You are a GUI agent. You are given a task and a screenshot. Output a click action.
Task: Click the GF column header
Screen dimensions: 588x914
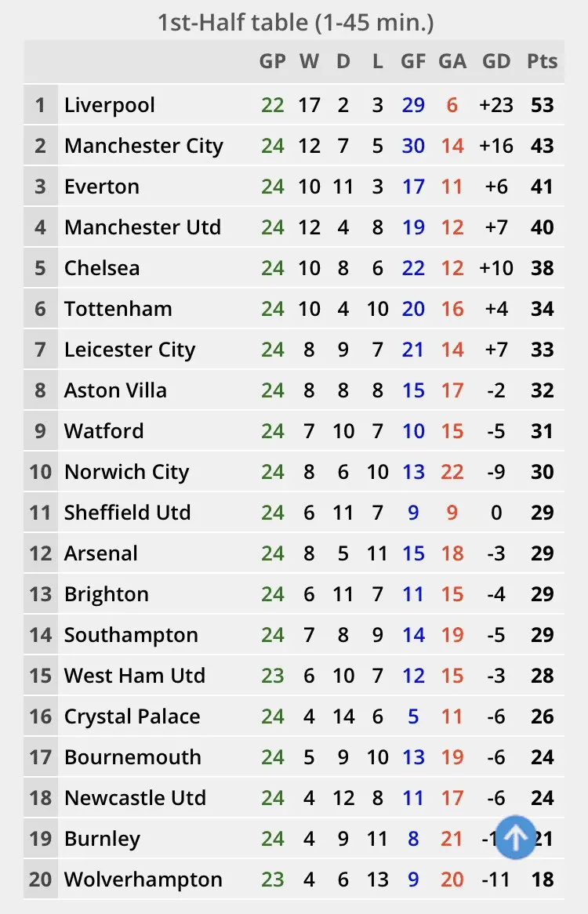(413, 62)
